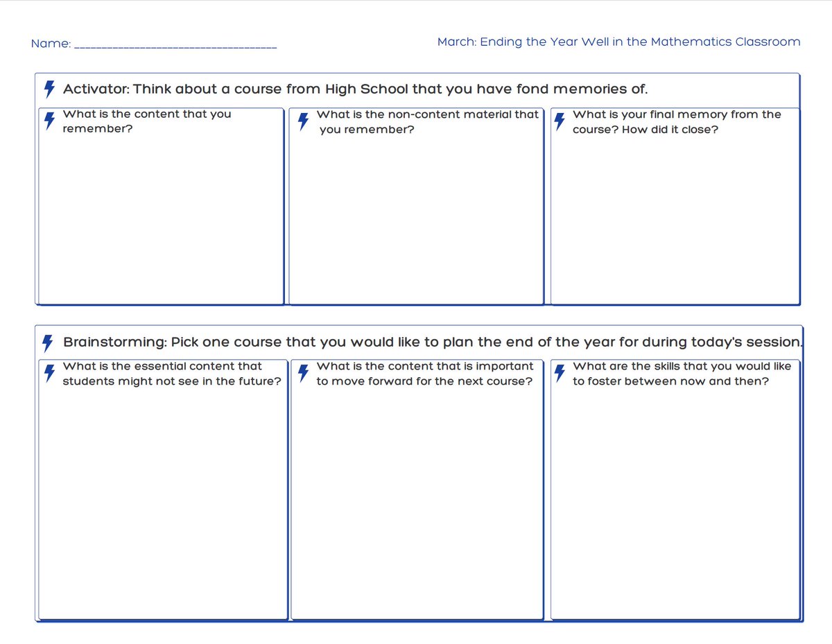Screen dimensions: 832x644
Task: Click inside the 'skills to foster' answer box
Action: [x=675, y=489]
